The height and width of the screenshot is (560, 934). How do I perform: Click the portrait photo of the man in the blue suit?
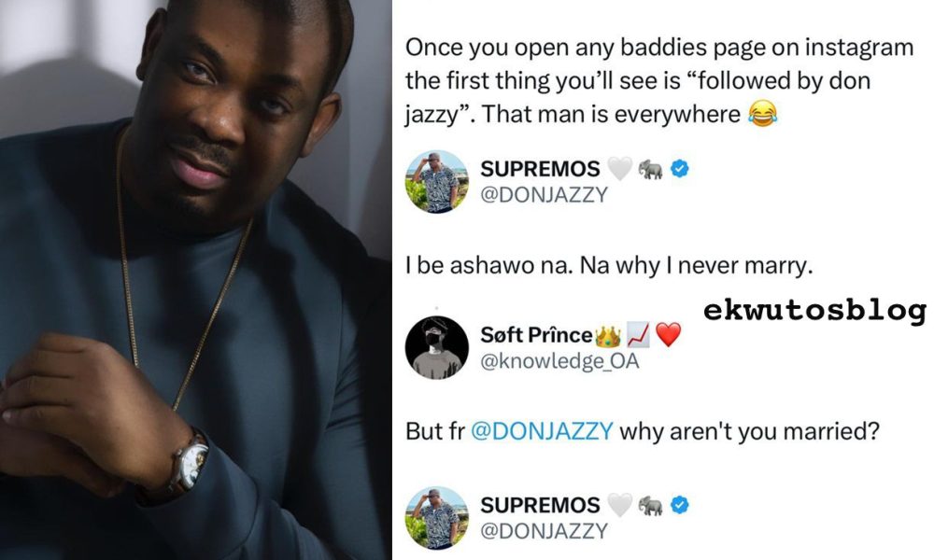click(195, 280)
